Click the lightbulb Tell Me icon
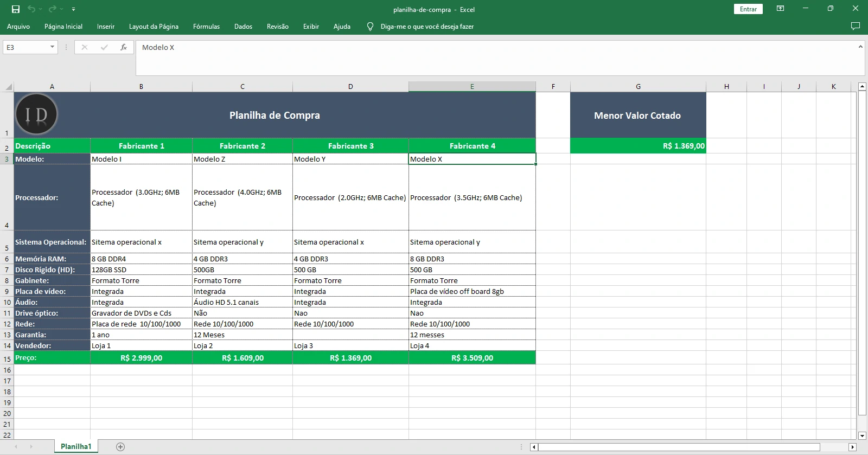The height and width of the screenshot is (455, 868). 370,27
